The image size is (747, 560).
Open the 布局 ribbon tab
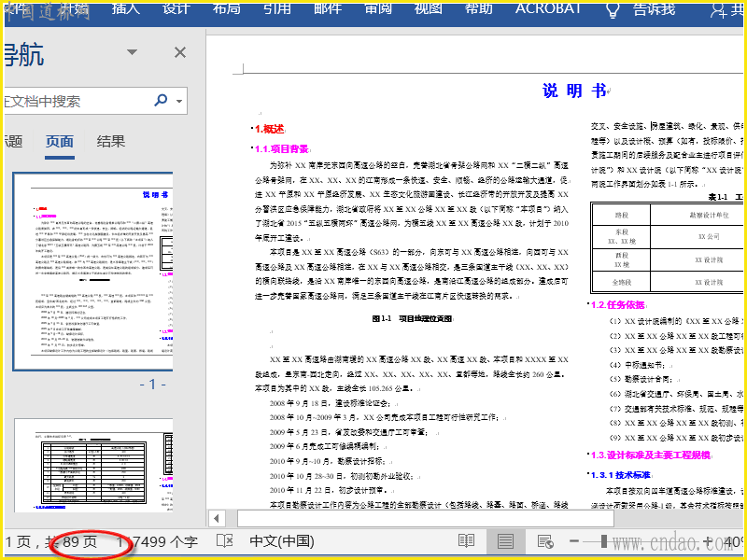[227, 9]
